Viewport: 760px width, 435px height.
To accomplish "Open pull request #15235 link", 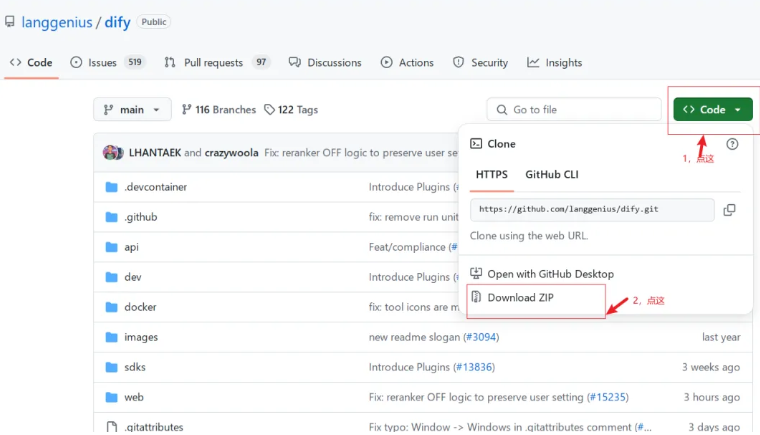I will [607, 398].
